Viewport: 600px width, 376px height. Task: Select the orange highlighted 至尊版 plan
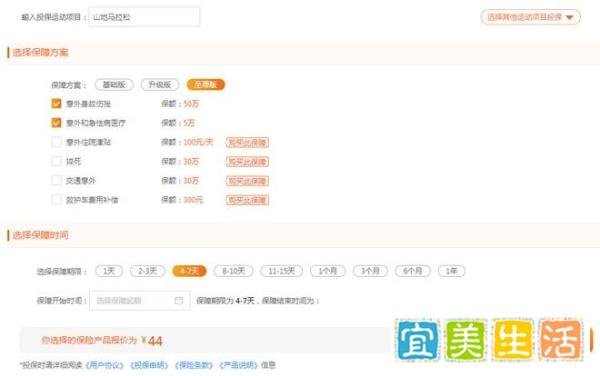205,85
